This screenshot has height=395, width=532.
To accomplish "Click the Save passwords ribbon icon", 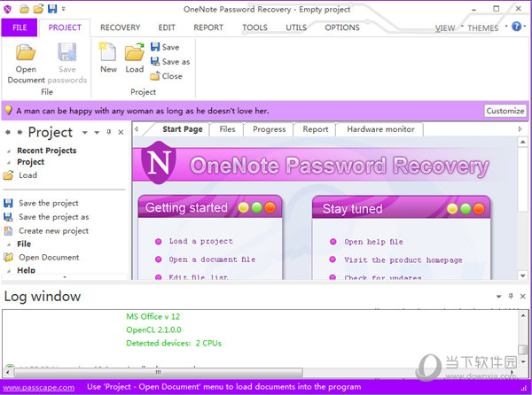I will click(x=66, y=52).
